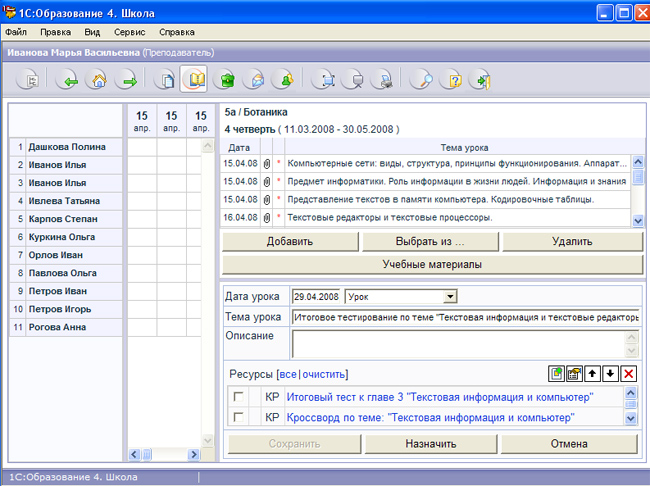Open the Итоговый тест к главе 3 resource link
Viewport: 650px width, 486px height.
[x=440, y=397]
